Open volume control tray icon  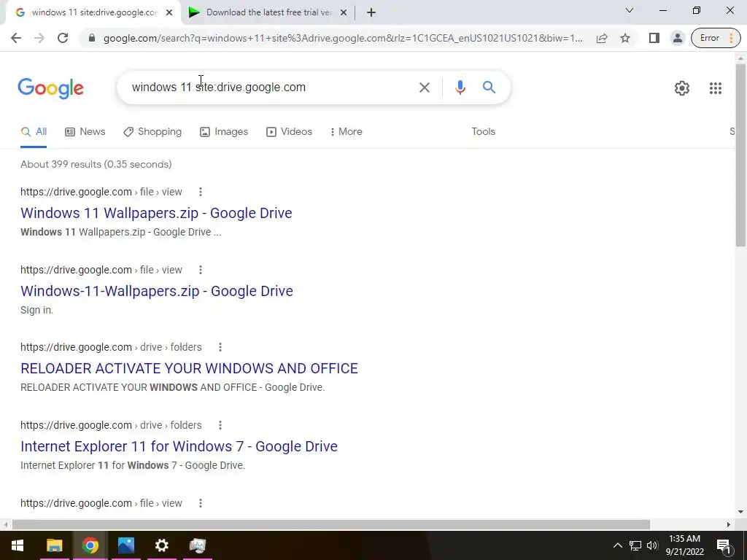click(x=652, y=545)
